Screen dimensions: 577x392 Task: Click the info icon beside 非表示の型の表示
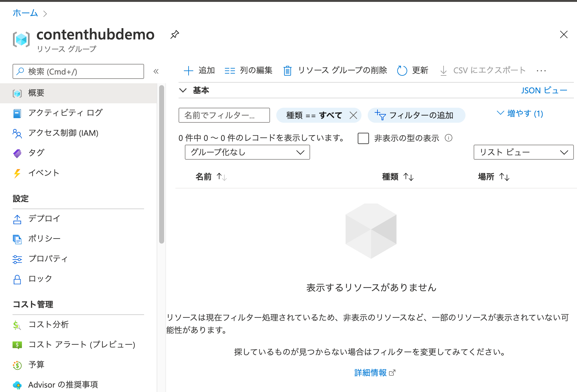[449, 138]
